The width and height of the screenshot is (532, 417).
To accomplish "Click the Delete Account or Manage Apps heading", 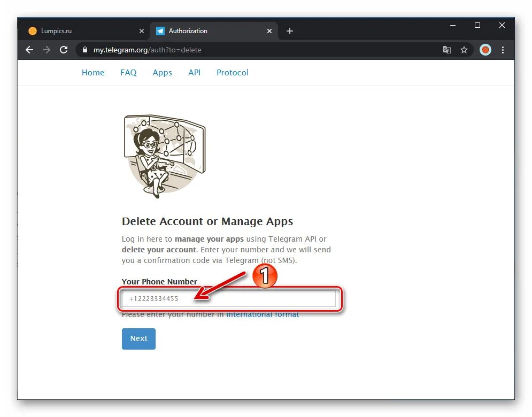I will pos(207,221).
